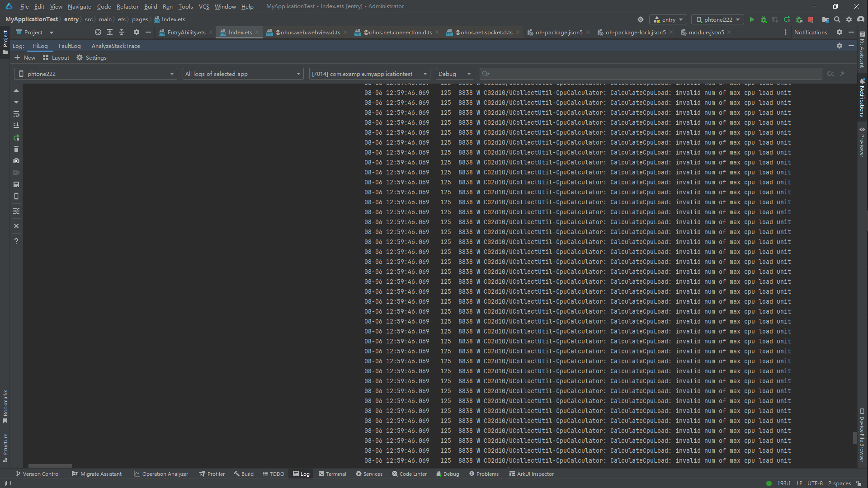This screenshot has width=868, height=488.
Task: Attach the debugger to a process with the bug-arrow icon
Action: [799, 19]
